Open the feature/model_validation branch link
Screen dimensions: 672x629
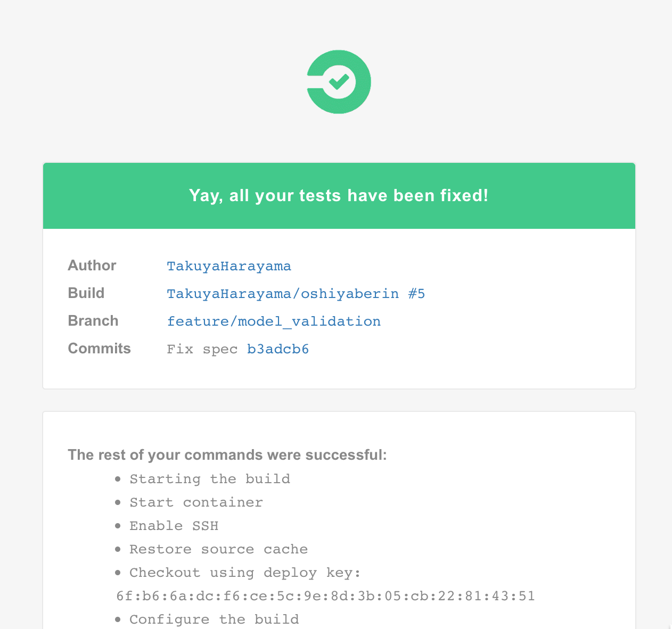coord(274,321)
